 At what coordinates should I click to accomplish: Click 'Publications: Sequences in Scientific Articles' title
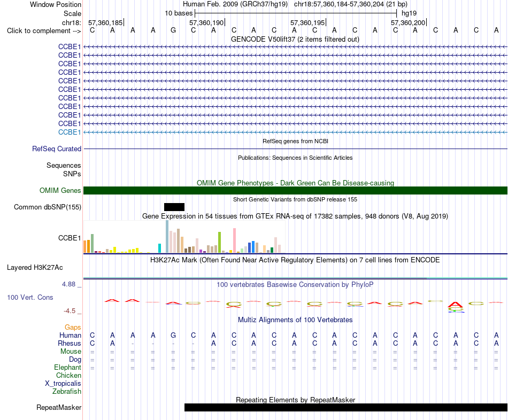click(x=295, y=158)
